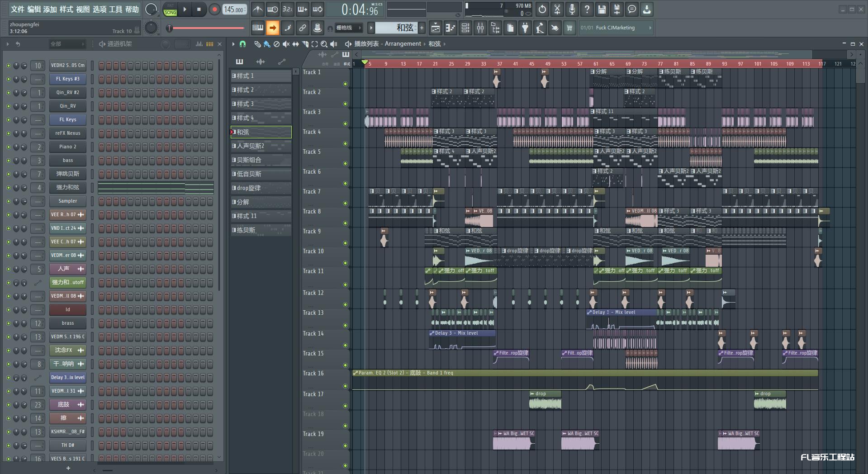This screenshot has height=474, width=868.
Task: Mute Track 9 in playlist
Action: pyautogui.click(x=345, y=243)
